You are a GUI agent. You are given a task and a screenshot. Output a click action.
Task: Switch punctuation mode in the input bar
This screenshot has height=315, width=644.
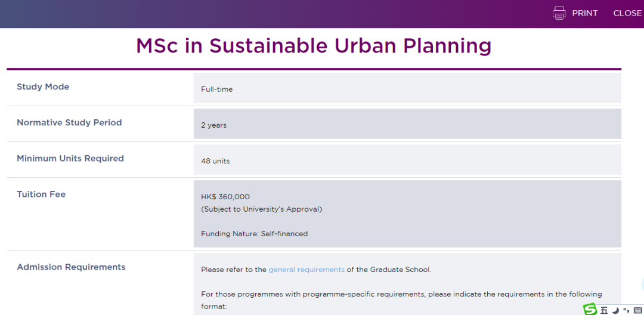pos(626,310)
